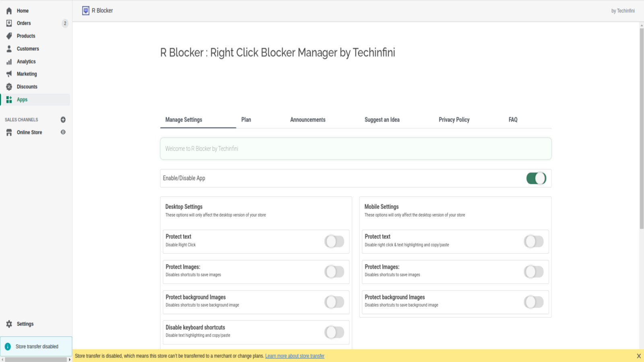The height and width of the screenshot is (362, 644).
Task: Click the Home icon in sidebar
Action: (9, 11)
